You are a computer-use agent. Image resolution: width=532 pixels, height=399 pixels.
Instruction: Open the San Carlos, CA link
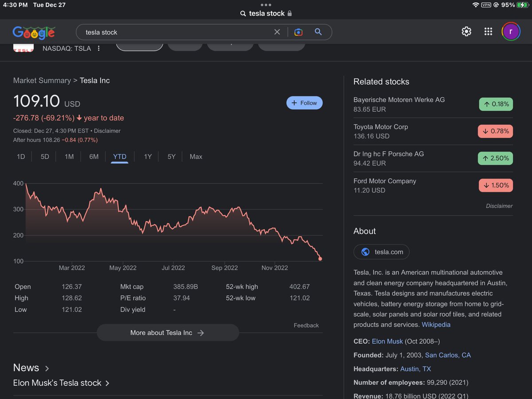448,355
